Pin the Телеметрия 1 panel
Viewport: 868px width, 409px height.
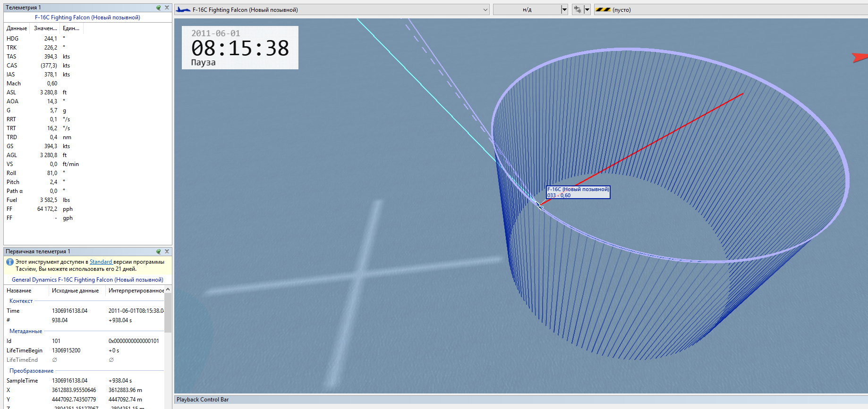[x=159, y=8]
